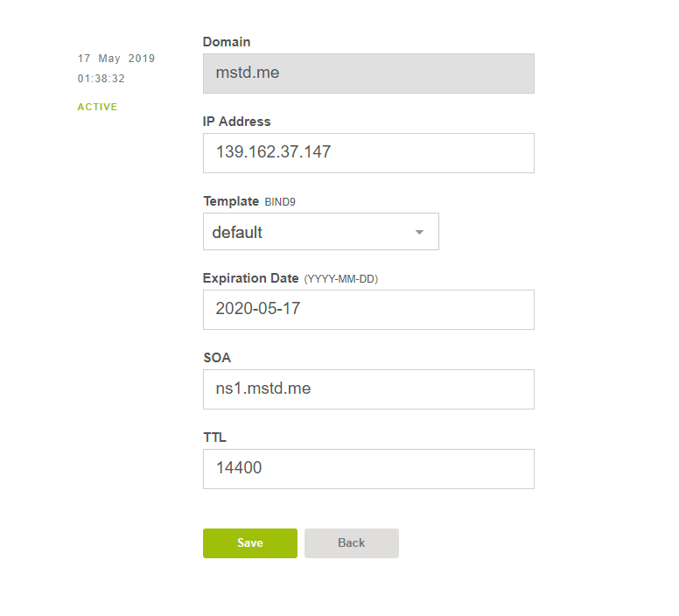Click the arrow on the Template selector
Viewport: 679px width, 616px height.
(x=419, y=233)
